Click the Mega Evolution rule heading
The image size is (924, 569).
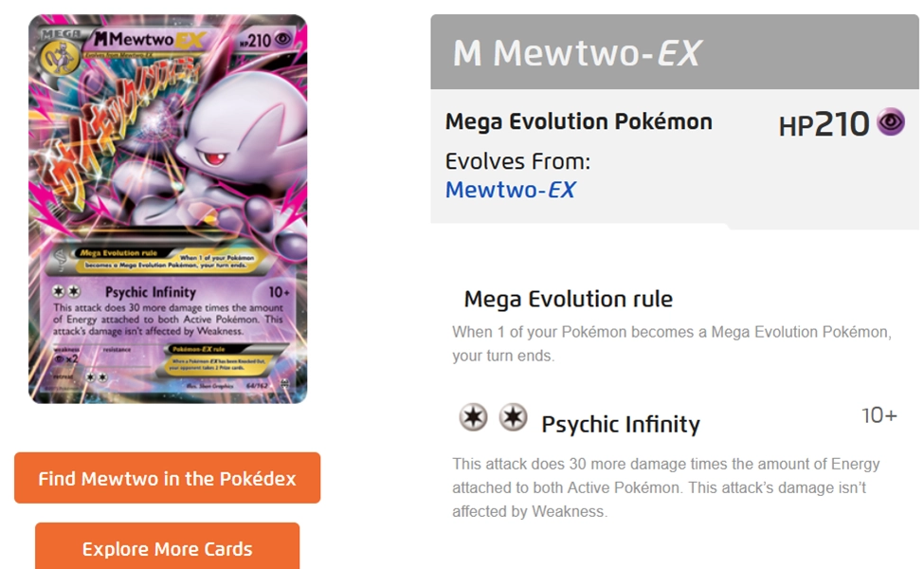(x=568, y=300)
